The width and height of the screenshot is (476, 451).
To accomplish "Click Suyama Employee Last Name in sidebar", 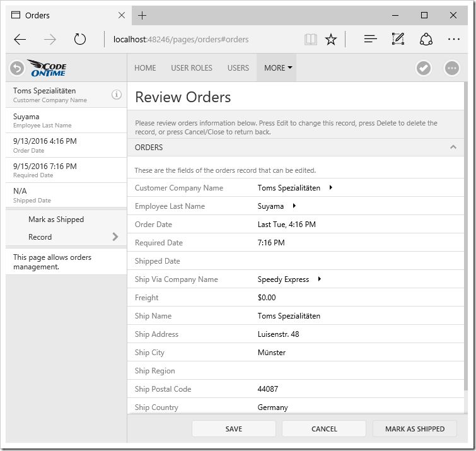I will pos(66,120).
